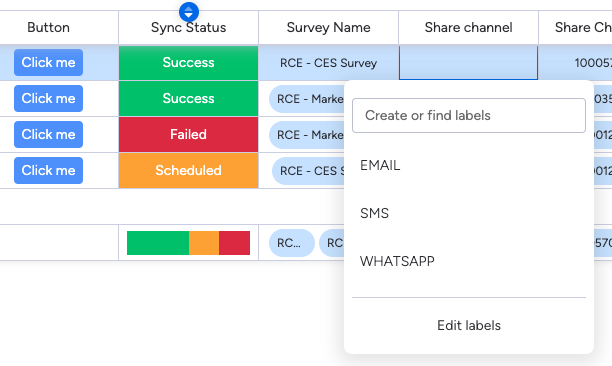Open the first row's Success status cell
The height and width of the screenshot is (366, 612).
189,63
